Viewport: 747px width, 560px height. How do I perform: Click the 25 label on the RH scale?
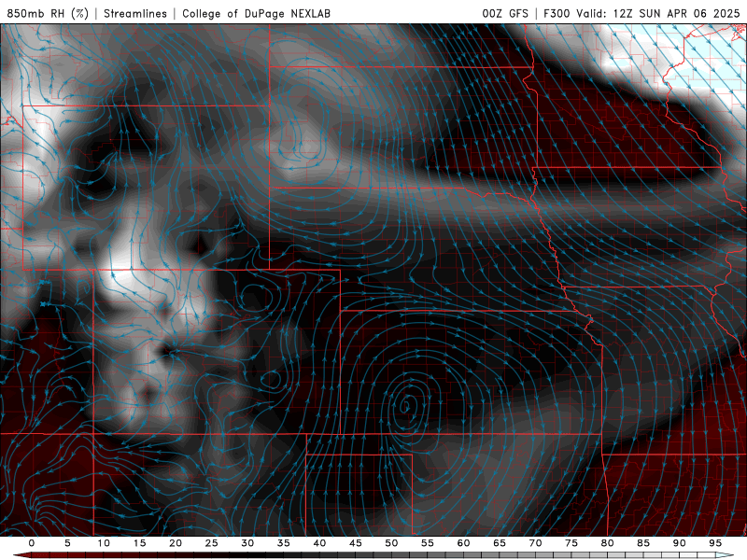[x=212, y=543]
